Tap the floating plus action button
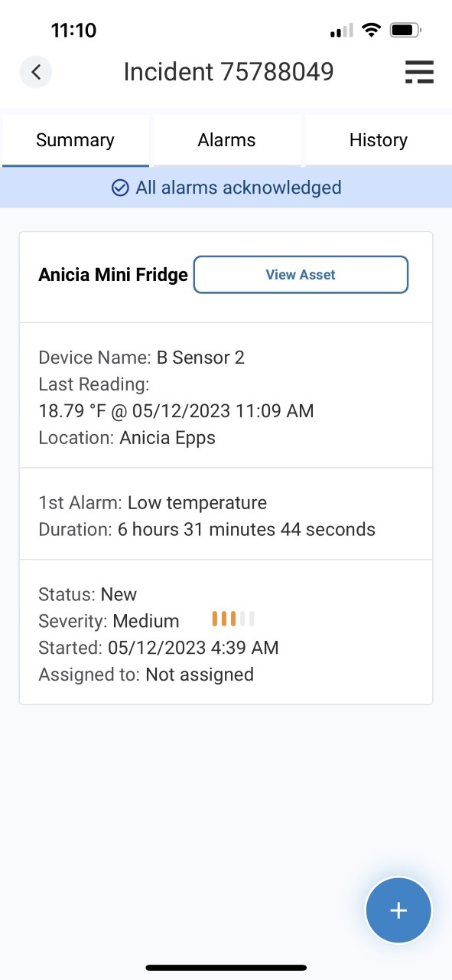The image size is (452, 980). [x=398, y=910]
